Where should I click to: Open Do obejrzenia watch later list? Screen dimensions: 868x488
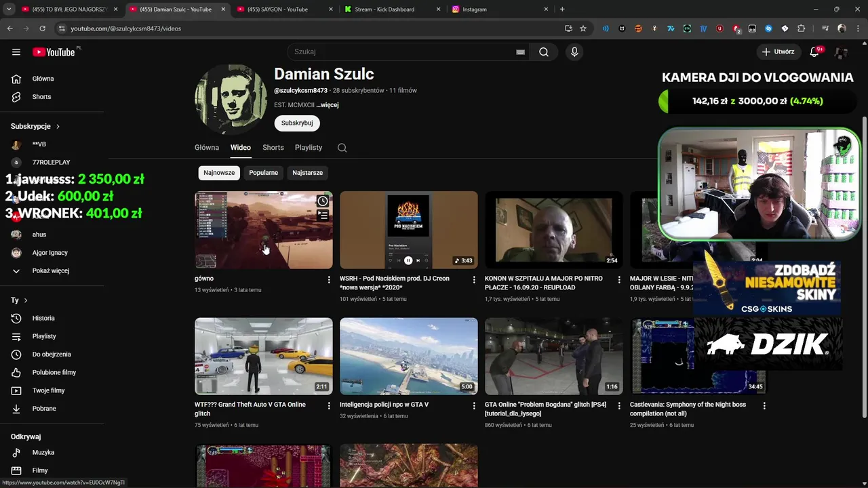coord(52,354)
